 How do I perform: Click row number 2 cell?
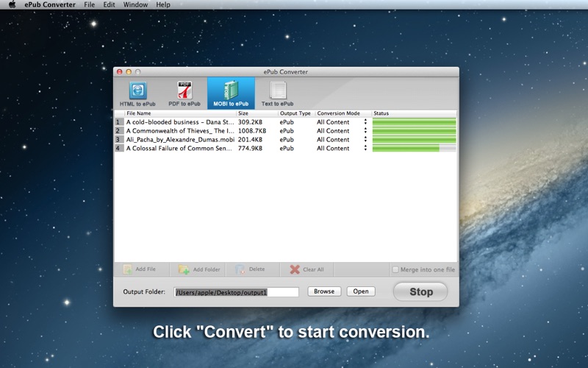pyautogui.click(x=119, y=131)
